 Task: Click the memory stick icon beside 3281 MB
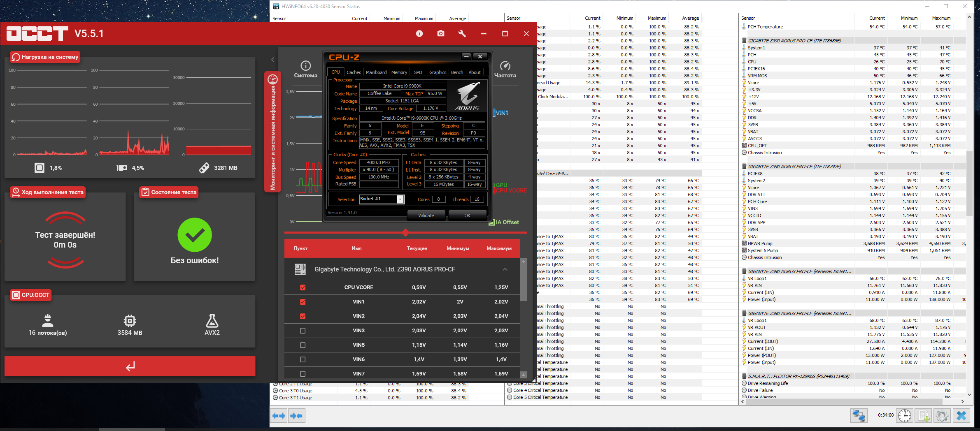(204, 168)
